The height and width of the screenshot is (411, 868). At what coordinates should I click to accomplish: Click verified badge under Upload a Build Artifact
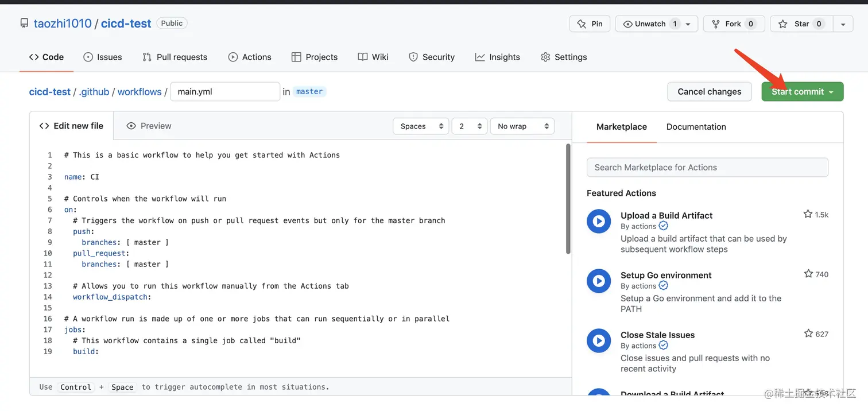coord(664,226)
